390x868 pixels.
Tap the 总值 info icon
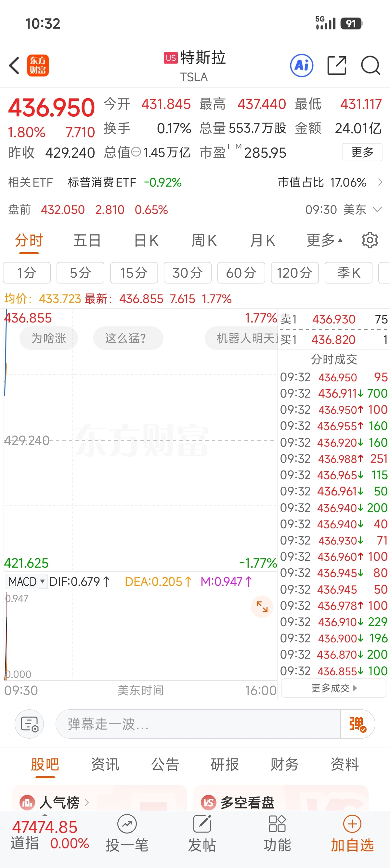point(136,152)
